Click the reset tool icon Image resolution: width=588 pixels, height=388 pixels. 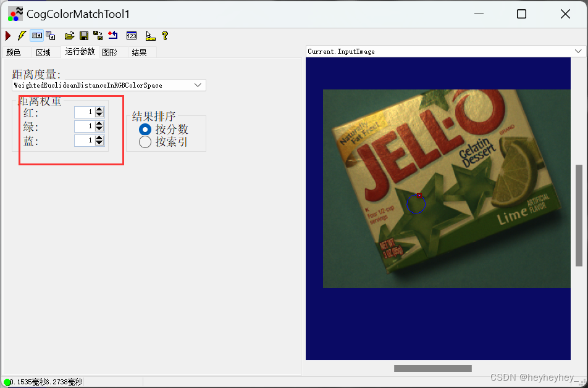(x=113, y=36)
